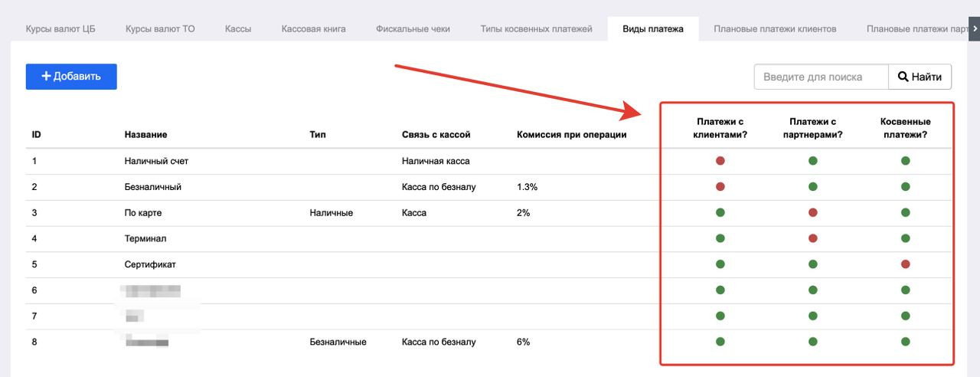Toggle red partner payments dot for Терминал
The image size is (980, 377).
[812, 238]
